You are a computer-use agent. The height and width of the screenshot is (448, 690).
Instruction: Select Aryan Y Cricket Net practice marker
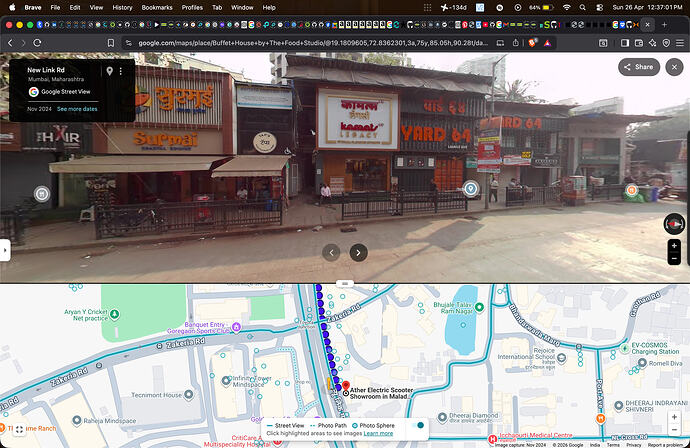tap(114, 314)
